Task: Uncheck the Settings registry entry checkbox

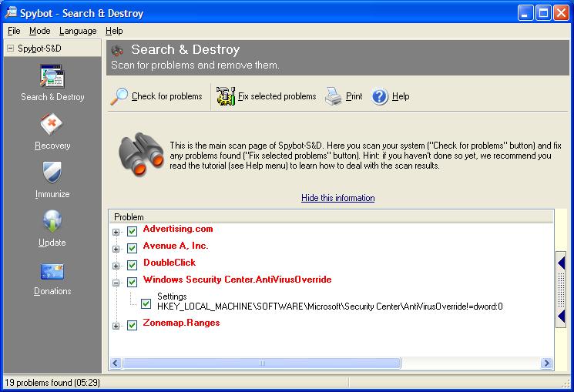Action: click(146, 303)
